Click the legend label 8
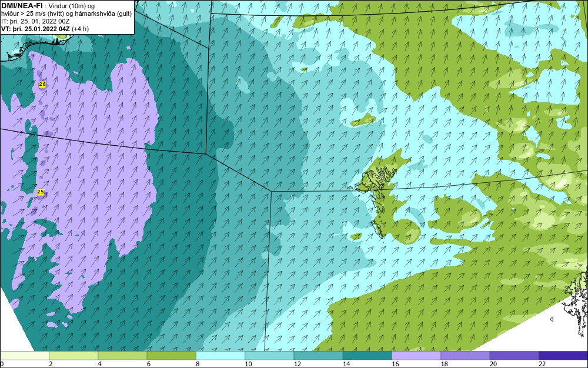 point(198,364)
